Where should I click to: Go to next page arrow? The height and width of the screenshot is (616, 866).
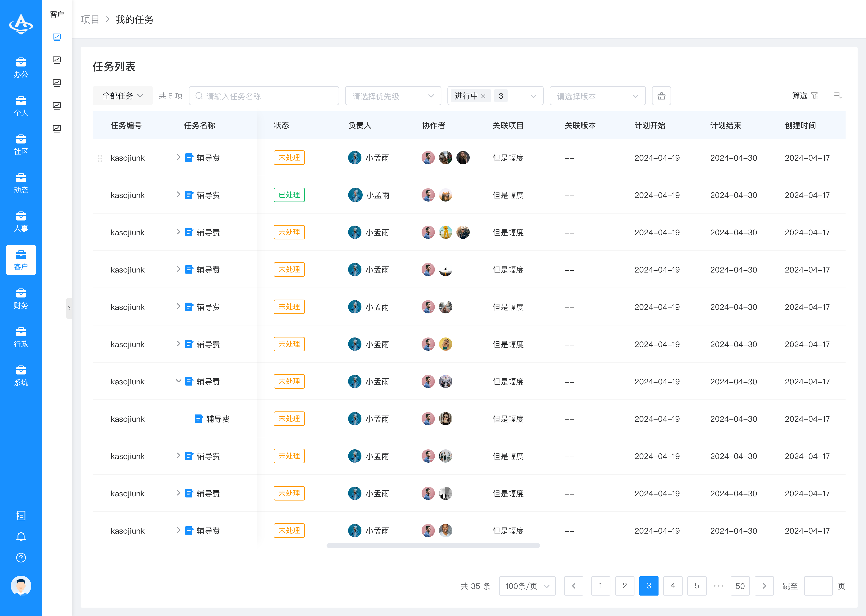pyautogui.click(x=764, y=586)
